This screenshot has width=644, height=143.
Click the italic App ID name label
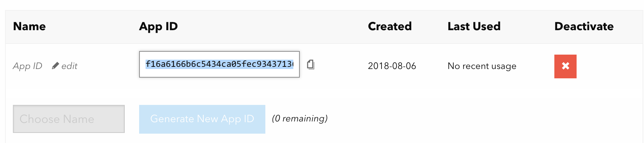point(28,66)
